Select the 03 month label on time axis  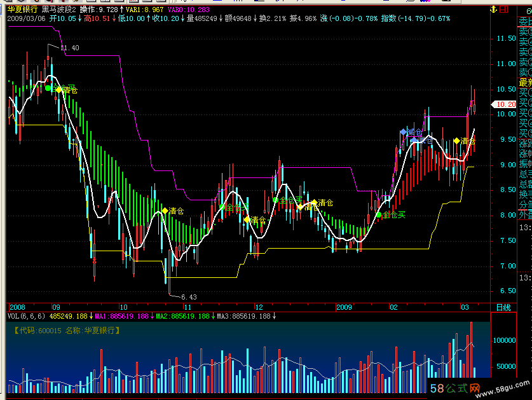coord(465,307)
